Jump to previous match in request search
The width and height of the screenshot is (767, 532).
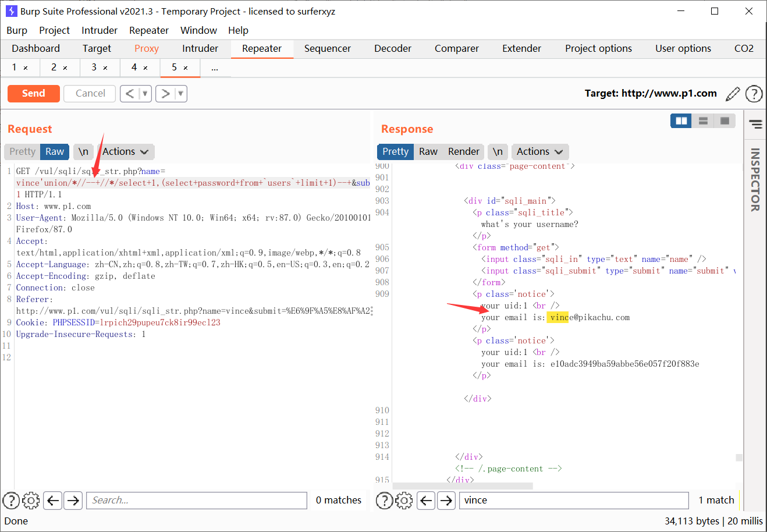click(x=53, y=500)
